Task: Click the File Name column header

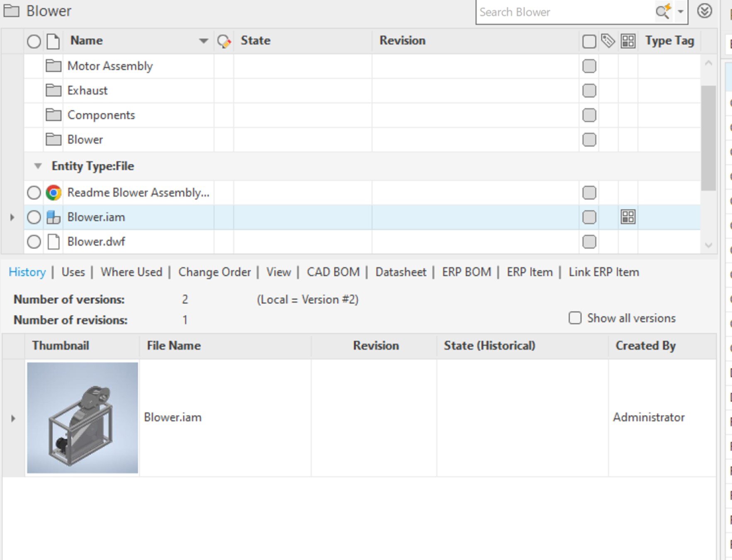Action: (174, 346)
